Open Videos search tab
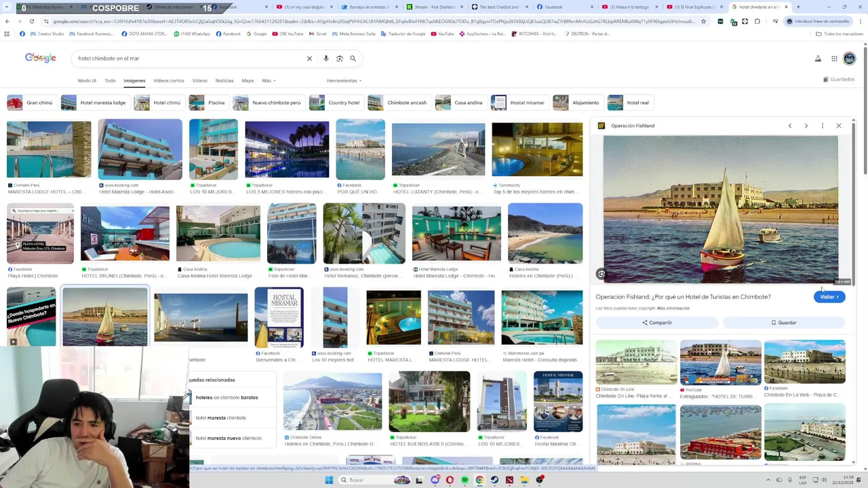 click(199, 81)
